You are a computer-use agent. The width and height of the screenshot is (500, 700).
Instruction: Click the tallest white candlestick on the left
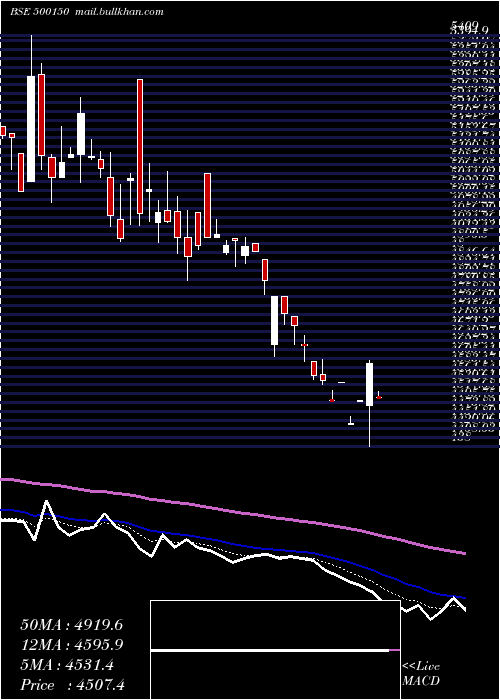pos(31,129)
